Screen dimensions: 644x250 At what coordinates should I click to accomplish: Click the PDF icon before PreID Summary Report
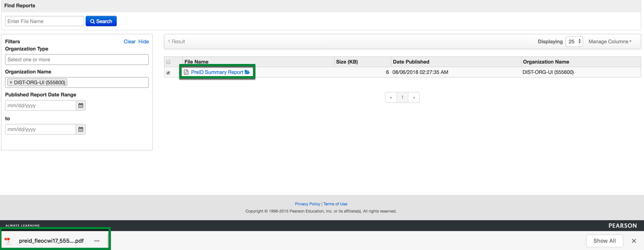[186, 72]
